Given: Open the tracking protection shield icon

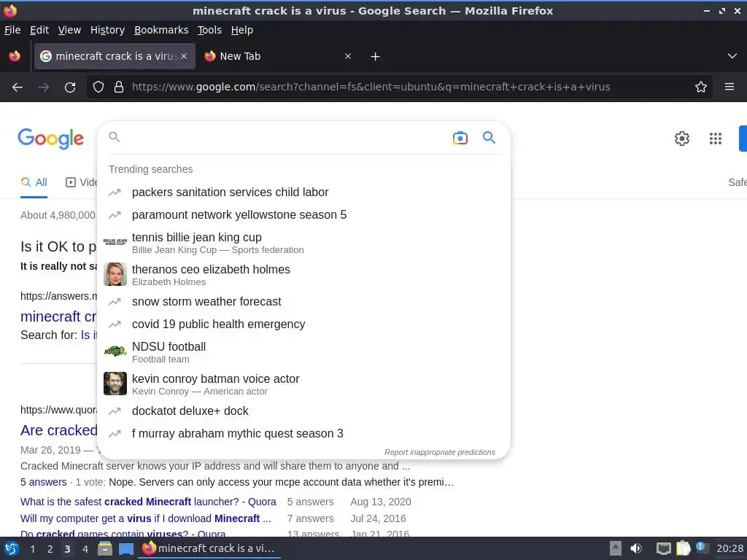Looking at the screenshot, I should 98,87.
